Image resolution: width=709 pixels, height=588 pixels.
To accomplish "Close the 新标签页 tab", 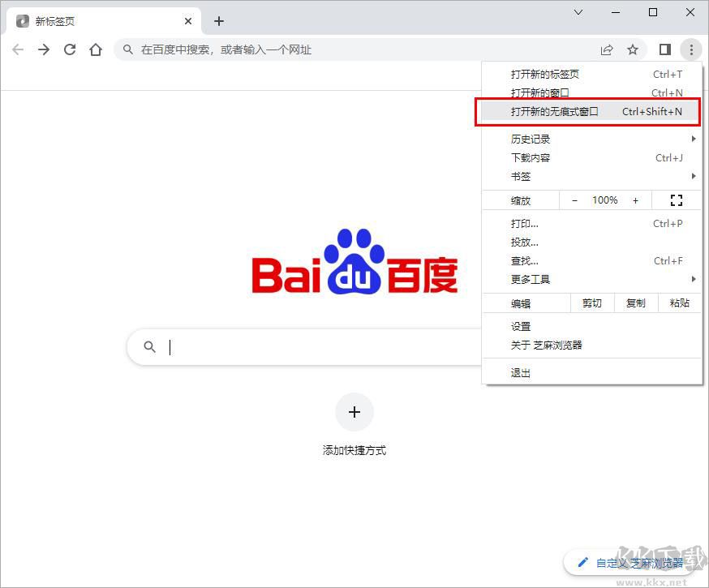I will [x=188, y=21].
